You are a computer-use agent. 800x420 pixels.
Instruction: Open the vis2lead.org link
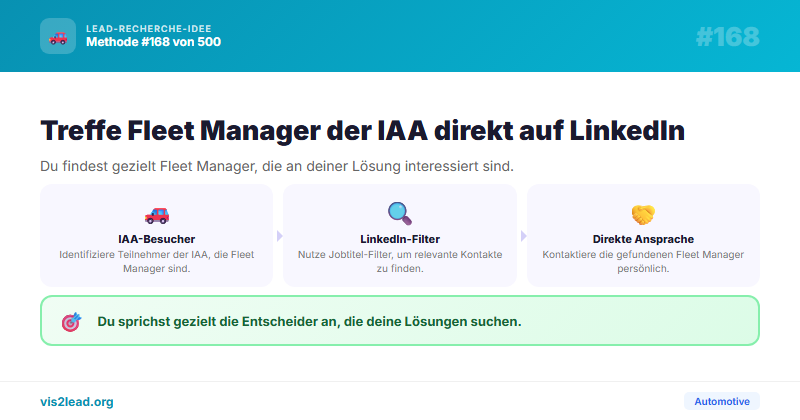coord(77,402)
